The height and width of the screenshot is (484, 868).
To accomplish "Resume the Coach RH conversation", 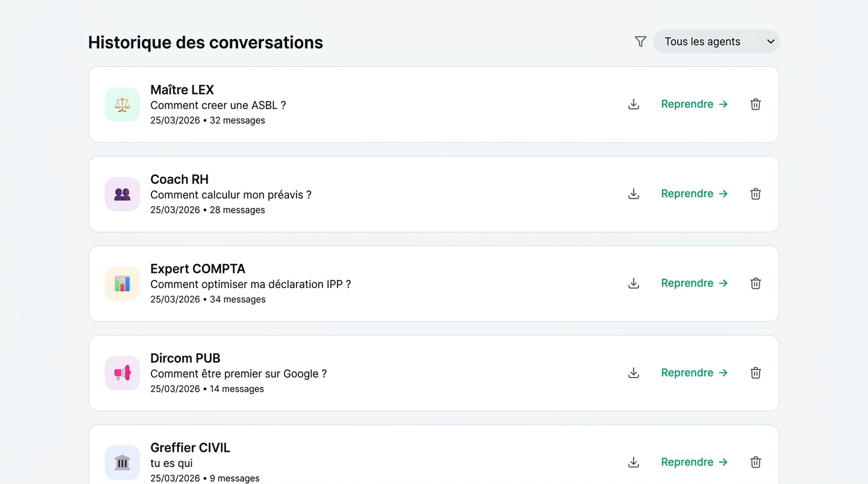I will 695,193.
